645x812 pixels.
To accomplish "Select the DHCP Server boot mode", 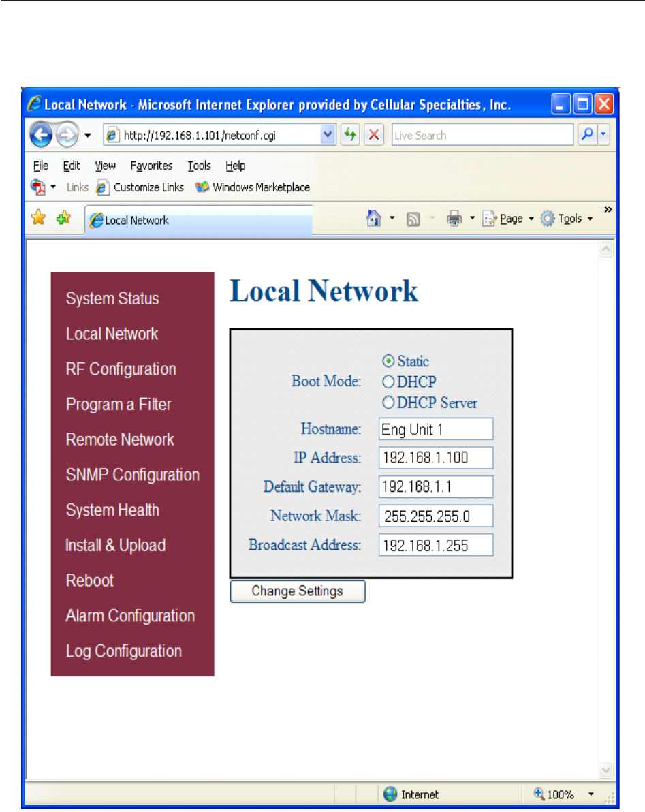I will pyautogui.click(x=388, y=403).
